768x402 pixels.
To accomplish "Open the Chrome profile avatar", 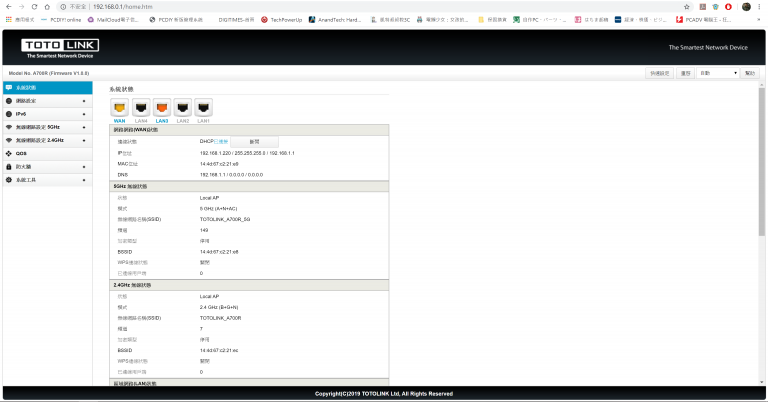I will (746, 7).
